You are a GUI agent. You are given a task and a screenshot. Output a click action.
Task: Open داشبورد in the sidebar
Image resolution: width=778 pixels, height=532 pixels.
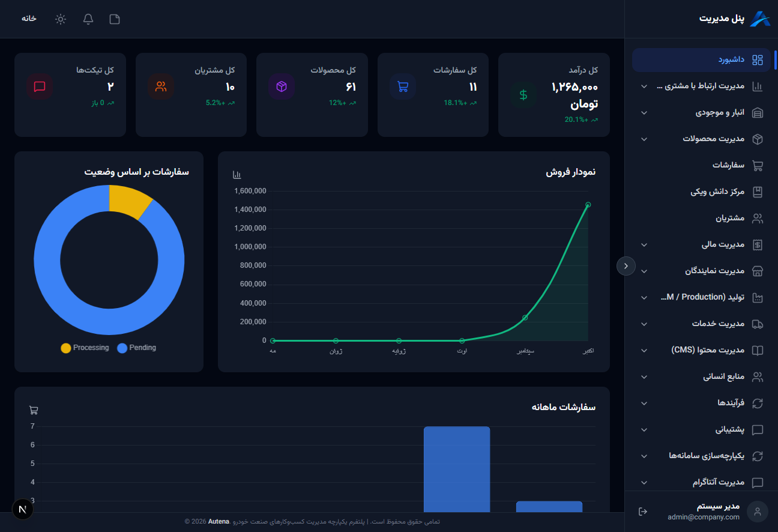(701, 60)
